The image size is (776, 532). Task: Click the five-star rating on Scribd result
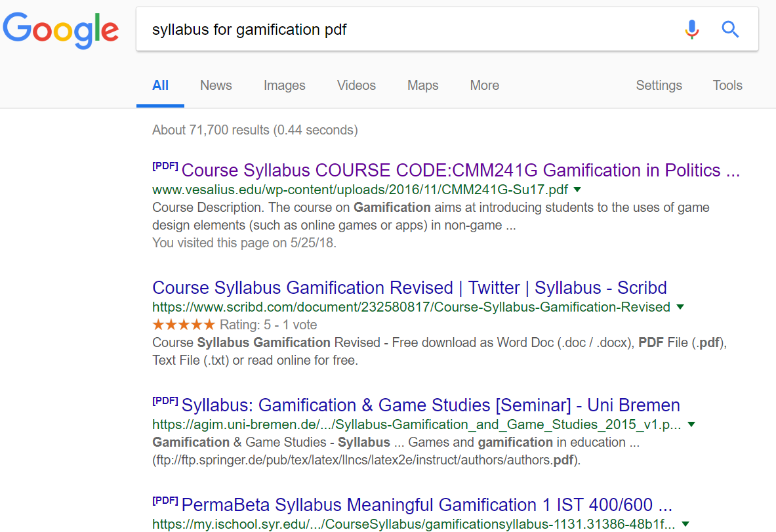(x=184, y=325)
